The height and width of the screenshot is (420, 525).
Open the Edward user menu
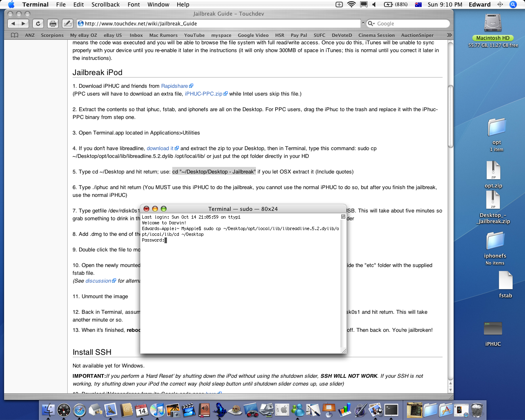coord(480,5)
